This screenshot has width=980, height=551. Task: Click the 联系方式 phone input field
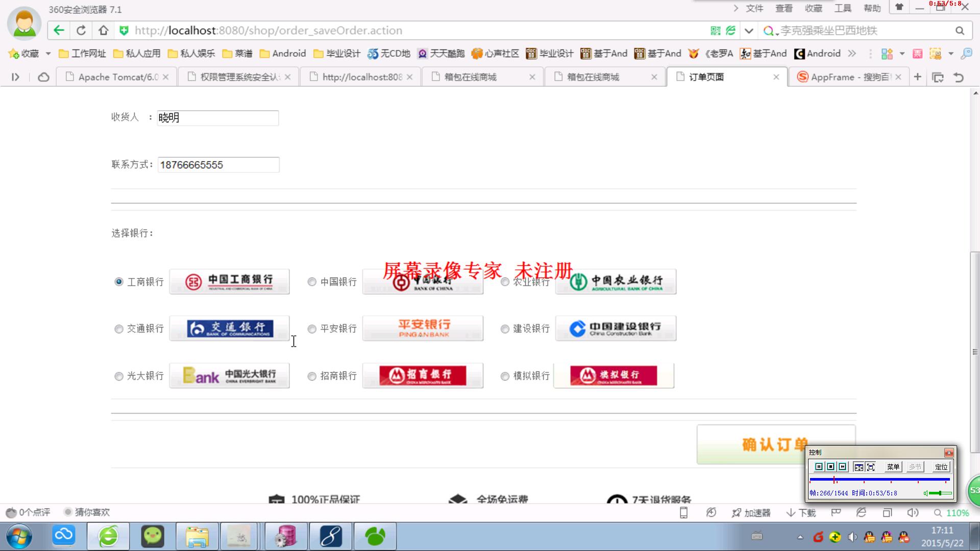click(218, 165)
